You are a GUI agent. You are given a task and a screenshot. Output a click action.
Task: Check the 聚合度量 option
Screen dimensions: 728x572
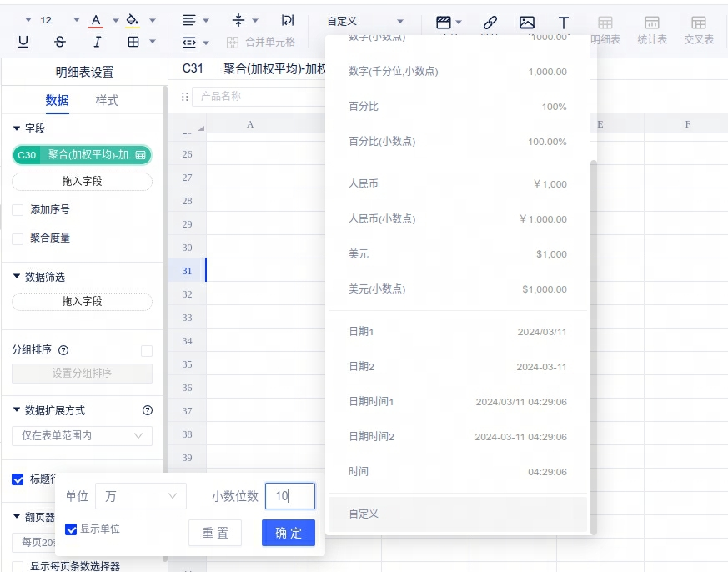18,238
